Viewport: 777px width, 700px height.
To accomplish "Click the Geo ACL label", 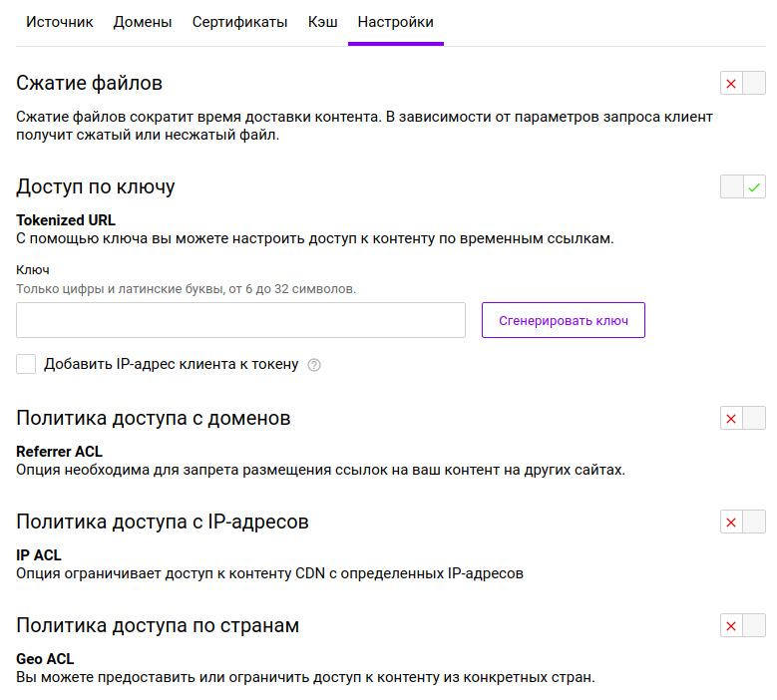I will 45,659.
